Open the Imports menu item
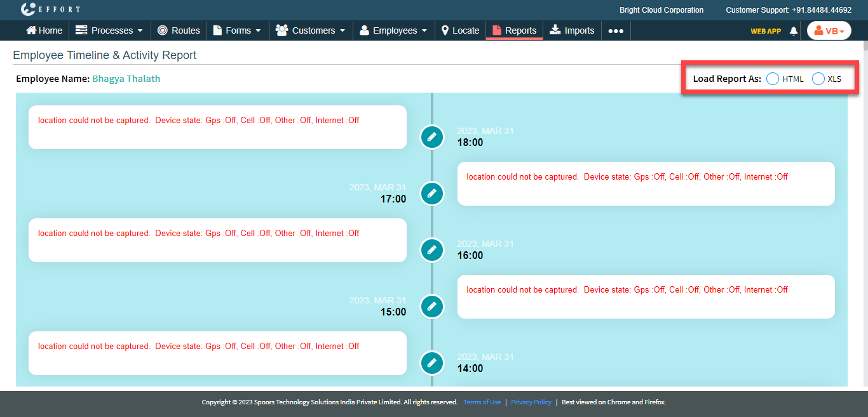The image size is (868, 417). click(x=572, y=30)
